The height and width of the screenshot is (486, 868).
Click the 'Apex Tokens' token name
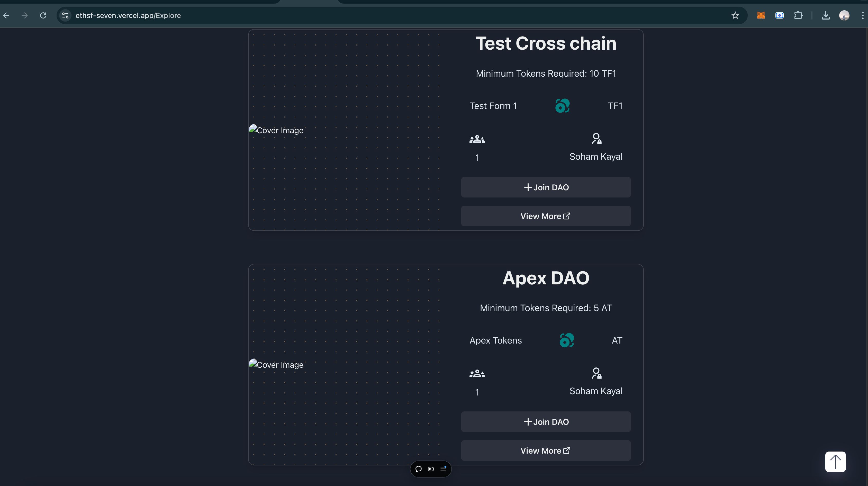496,340
